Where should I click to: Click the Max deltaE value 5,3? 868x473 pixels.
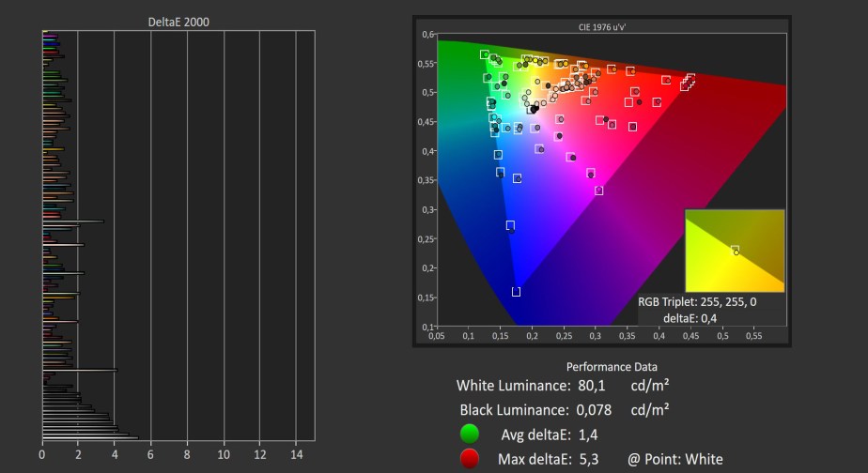[588, 459]
